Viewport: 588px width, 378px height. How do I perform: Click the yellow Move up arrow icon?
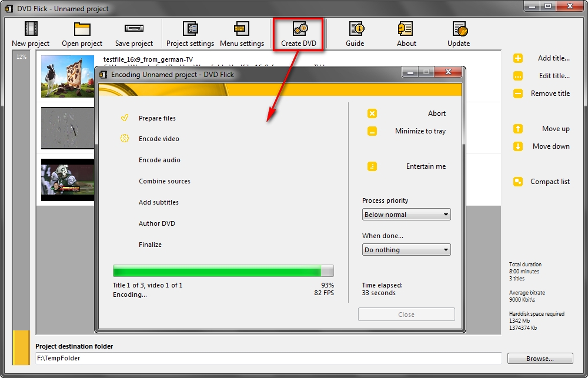click(518, 129)
